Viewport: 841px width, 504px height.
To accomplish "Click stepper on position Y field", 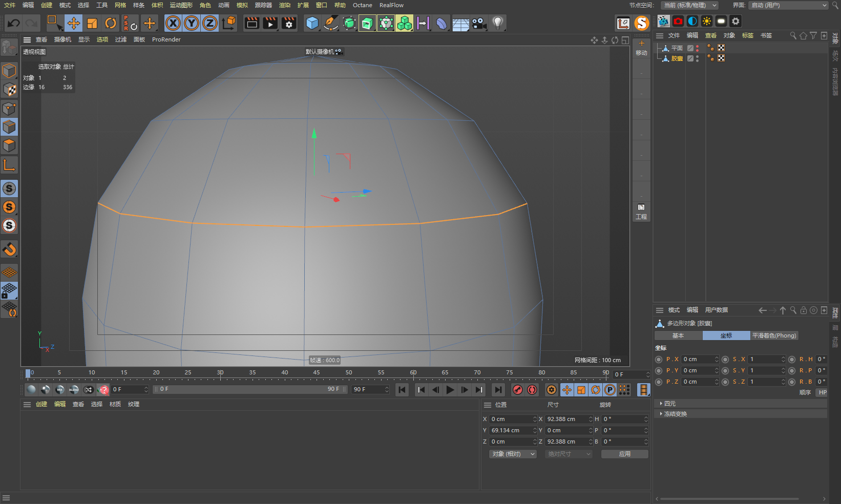I will (x=535, y=431).
